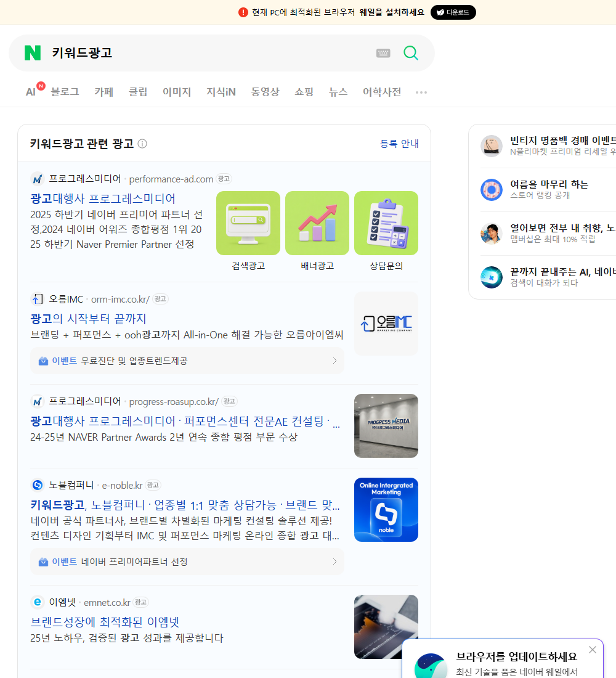Viewport: 616px width, 678px height.
Task: Switch to the AI tab
Action: click(x=31, y=92)
